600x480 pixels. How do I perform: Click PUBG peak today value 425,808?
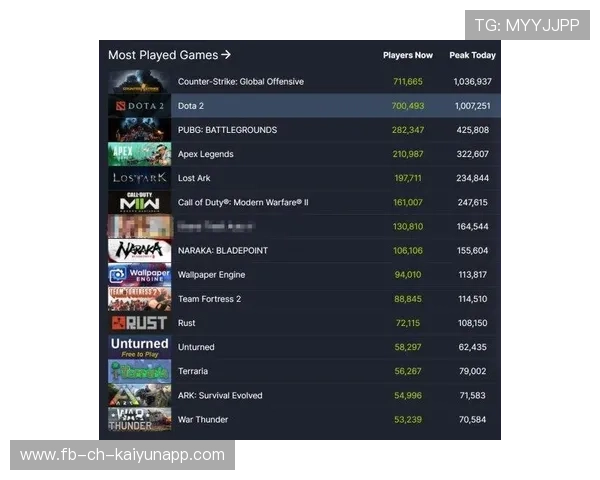[x=473, y=130]
